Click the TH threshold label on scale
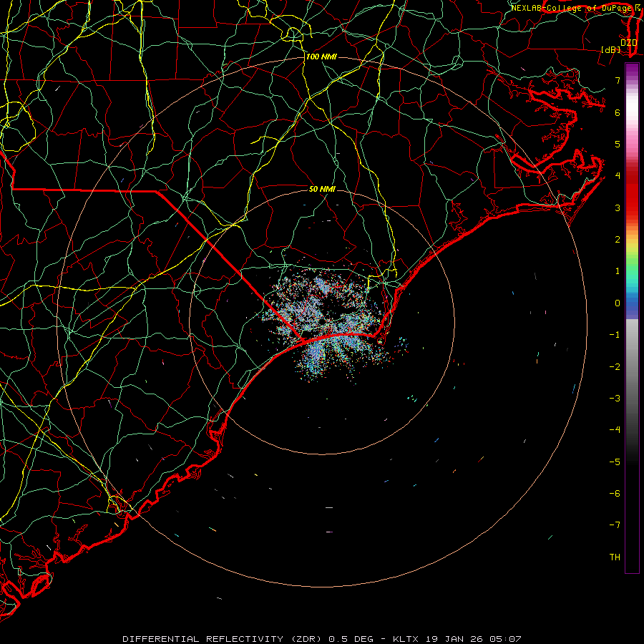Viewport: 644px width, 644px height. pos(615,557)
